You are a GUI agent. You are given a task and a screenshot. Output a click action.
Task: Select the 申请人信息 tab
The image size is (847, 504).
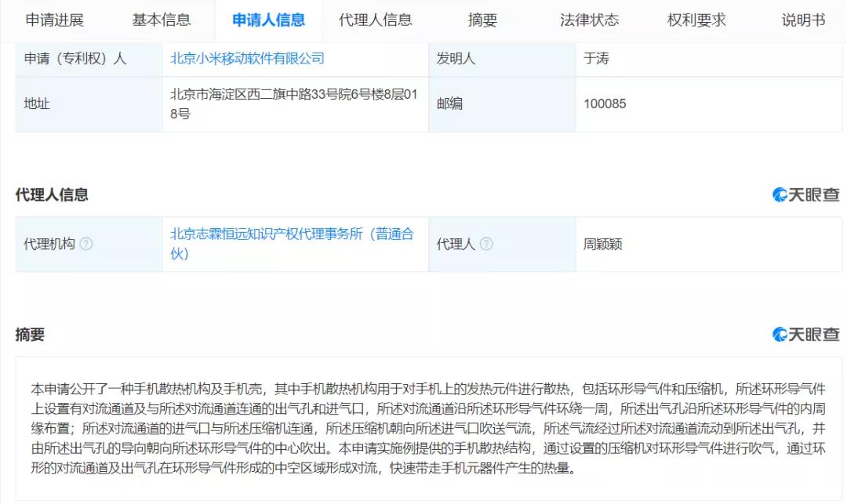tap(268, 20)
